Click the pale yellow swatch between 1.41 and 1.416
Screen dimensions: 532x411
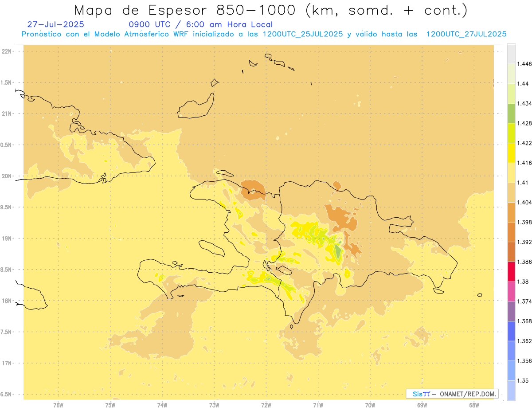(511, 173)
